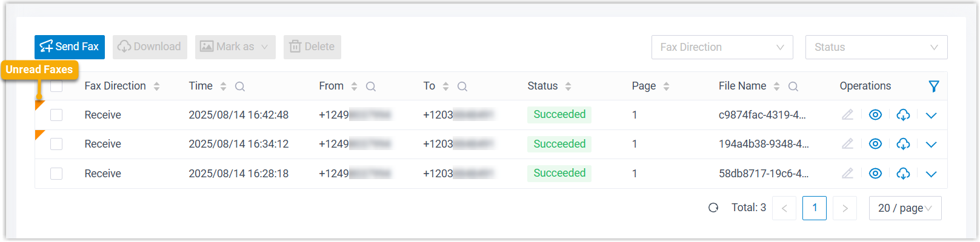The image size is (980, 242).
Task: Download the 58db8717 fax file
Action: (x=903, y=174)
